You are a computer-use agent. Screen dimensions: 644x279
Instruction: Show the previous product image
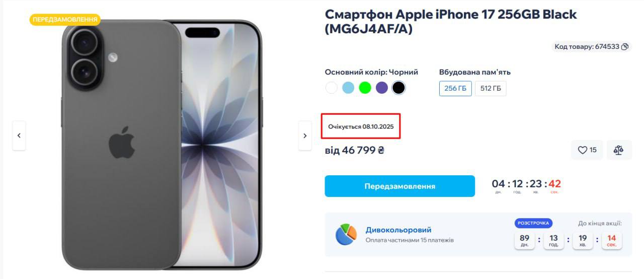[19, 135]
